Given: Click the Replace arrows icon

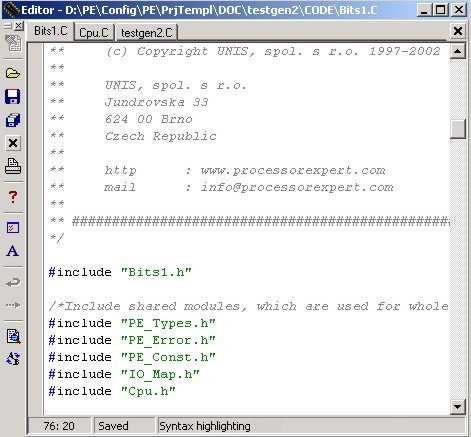Looking at the screenshot, I should click(13, 359).
